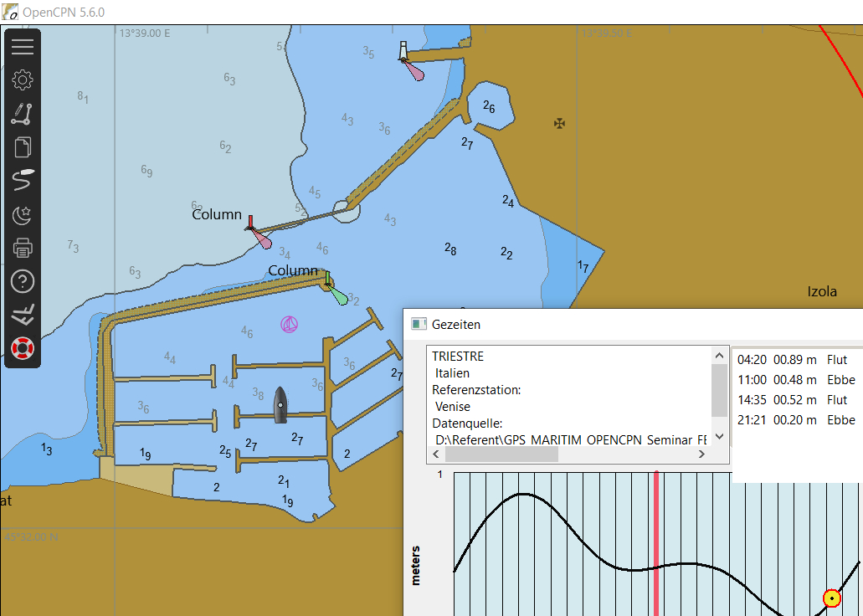Screen dimensions: 863x616
Task: Click the horizontal scrollbar thumb in station info
Action: pyautogui.click(x=501, y=454)
